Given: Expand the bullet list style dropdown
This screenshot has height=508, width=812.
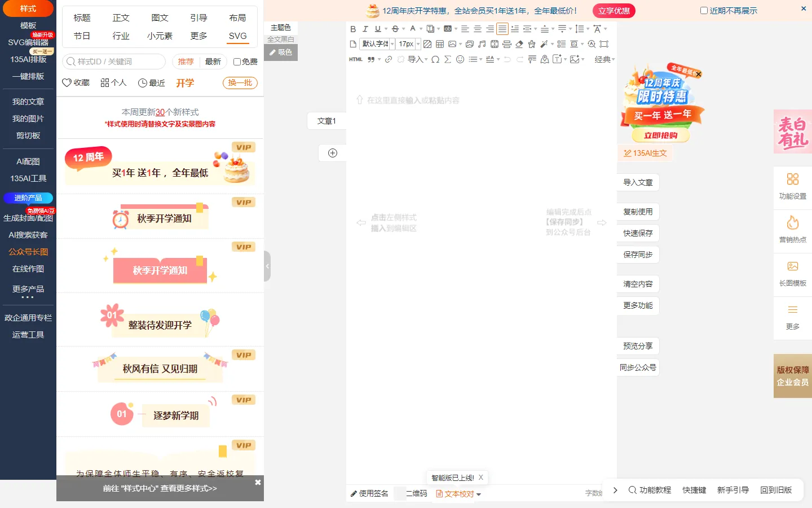Looking at the screenshot, I should coord(481,59).
